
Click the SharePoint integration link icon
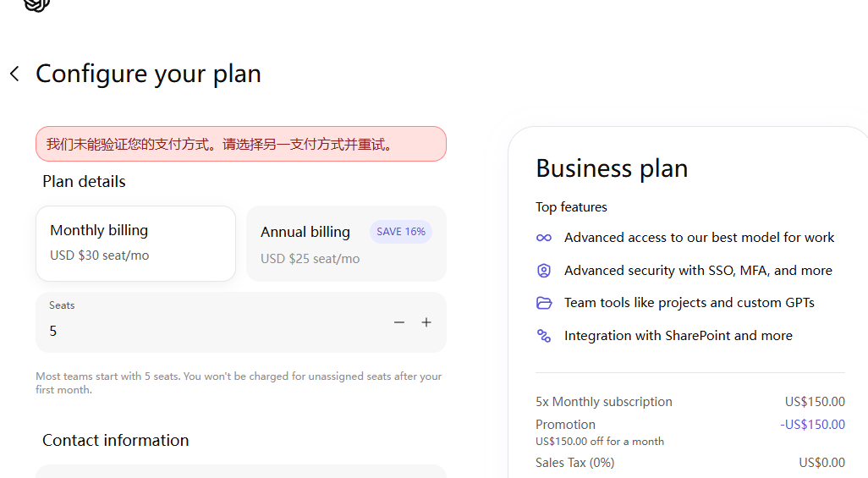[x=544, y=336]
